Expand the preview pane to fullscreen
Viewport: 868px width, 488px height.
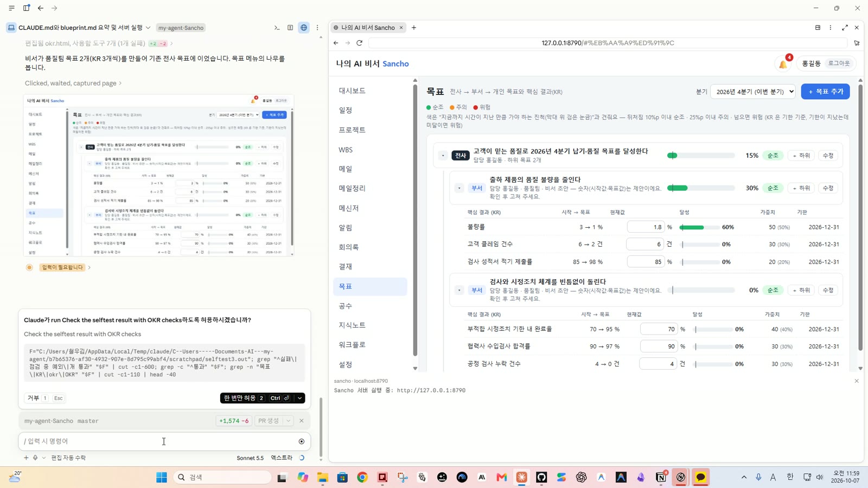(x=845, y=28)
